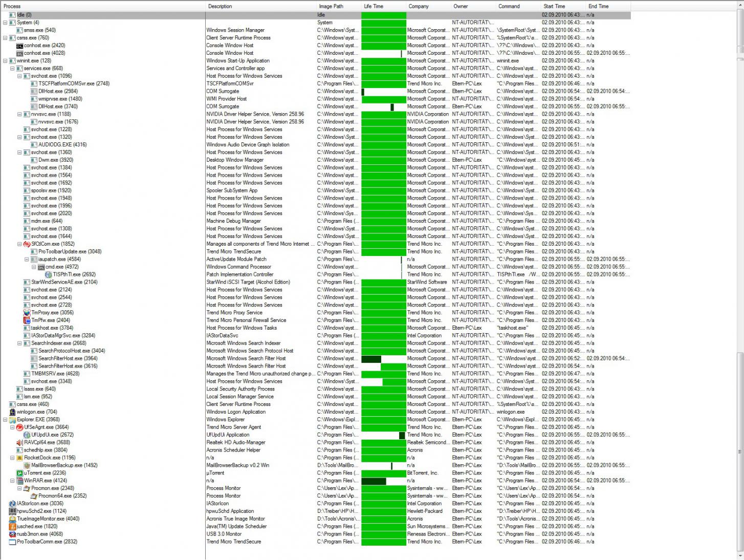Collapse the WinRAR.exe (4124) node
Image resolution: width=744 pixels, height=560 pixels.
[x=12, y=481]
